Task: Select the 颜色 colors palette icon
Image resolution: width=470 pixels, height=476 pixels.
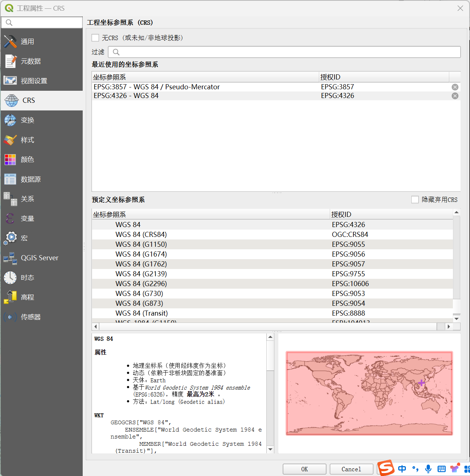Action: (10, 160)
